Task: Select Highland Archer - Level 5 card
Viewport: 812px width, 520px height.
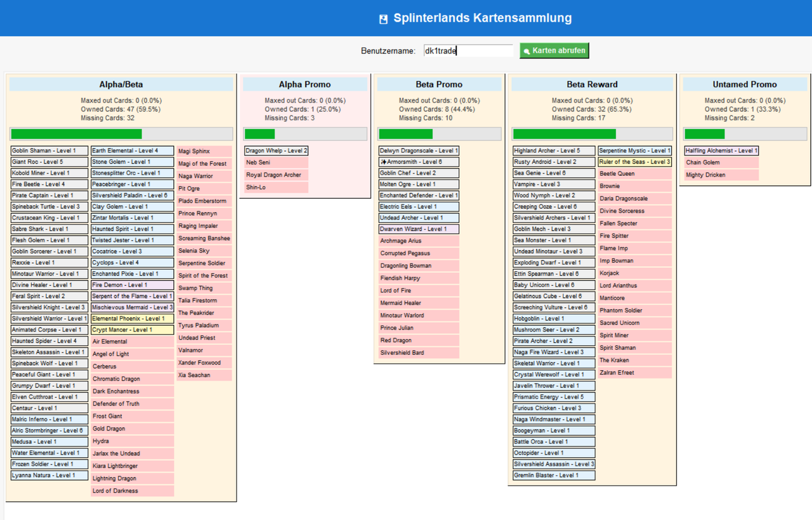Action: pyautogui.click(x=554, y=150)
